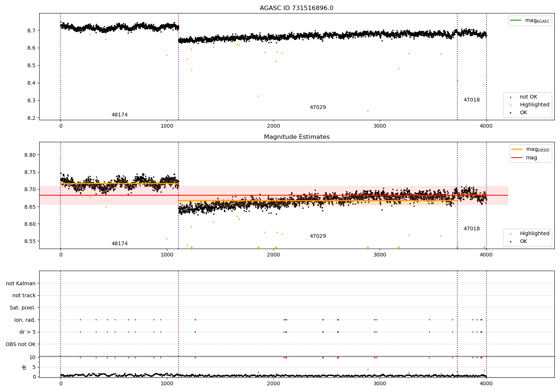
Task: Click the 3000 x-axis tick on bottom plot
Action: pos(380,383)
